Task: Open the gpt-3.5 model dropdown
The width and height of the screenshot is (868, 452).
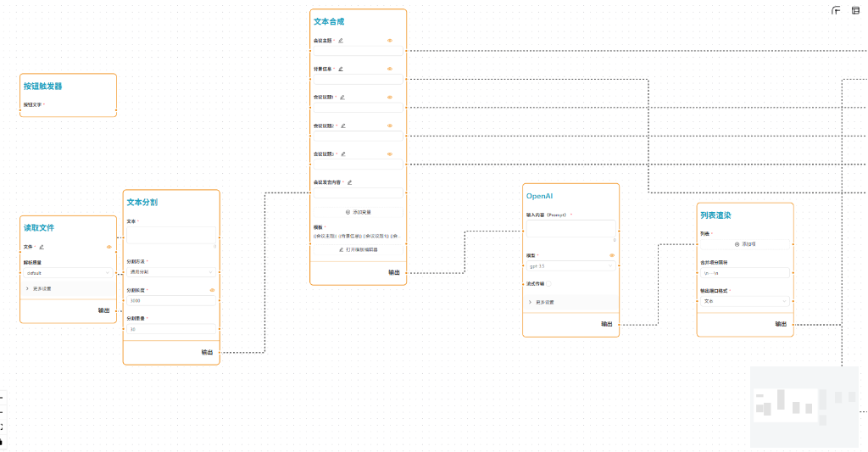Action: pos(570,265)
